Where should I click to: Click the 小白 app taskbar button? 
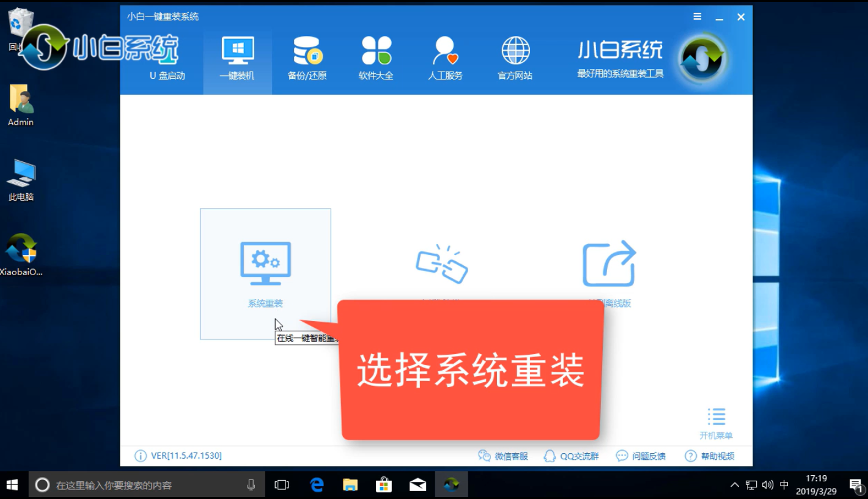(452, 485)
